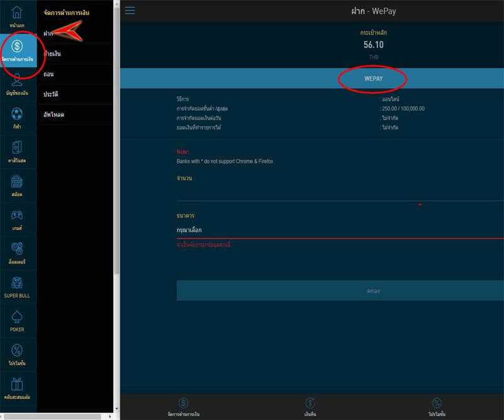Click the bottom bar promotions (โปรโมชั่น) icon
The image size is (504, 420).
click(437, 403)
